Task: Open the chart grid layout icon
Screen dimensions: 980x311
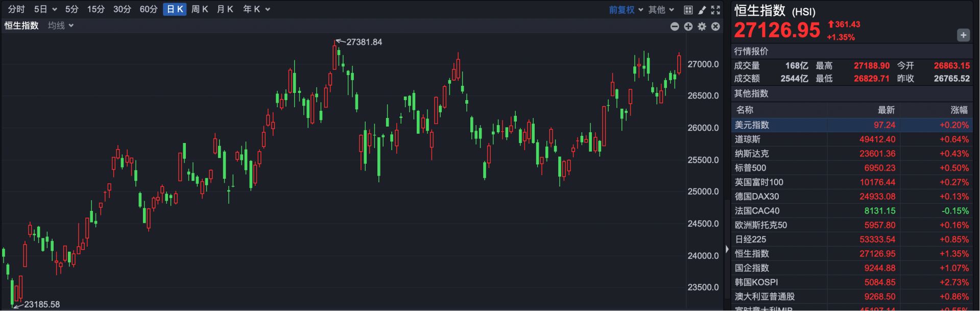Action: (x=688, y=10)
